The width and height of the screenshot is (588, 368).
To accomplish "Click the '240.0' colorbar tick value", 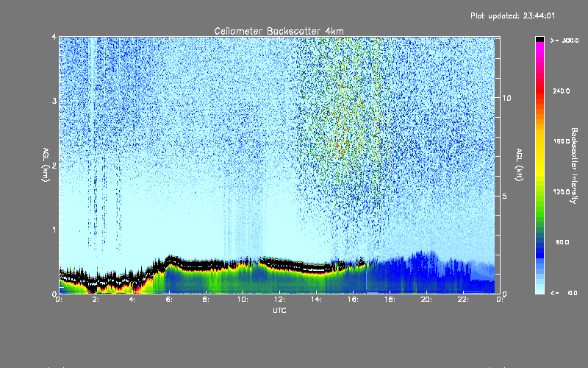I will point(562,91).
